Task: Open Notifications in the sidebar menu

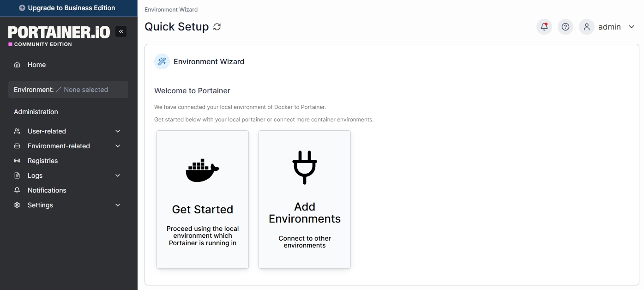Action: [x=47, y=190]
